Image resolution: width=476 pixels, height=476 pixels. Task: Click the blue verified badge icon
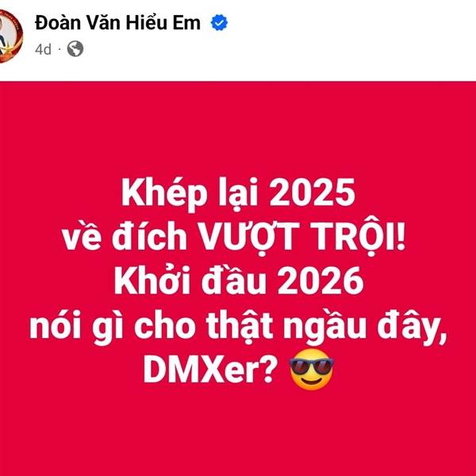219,23
